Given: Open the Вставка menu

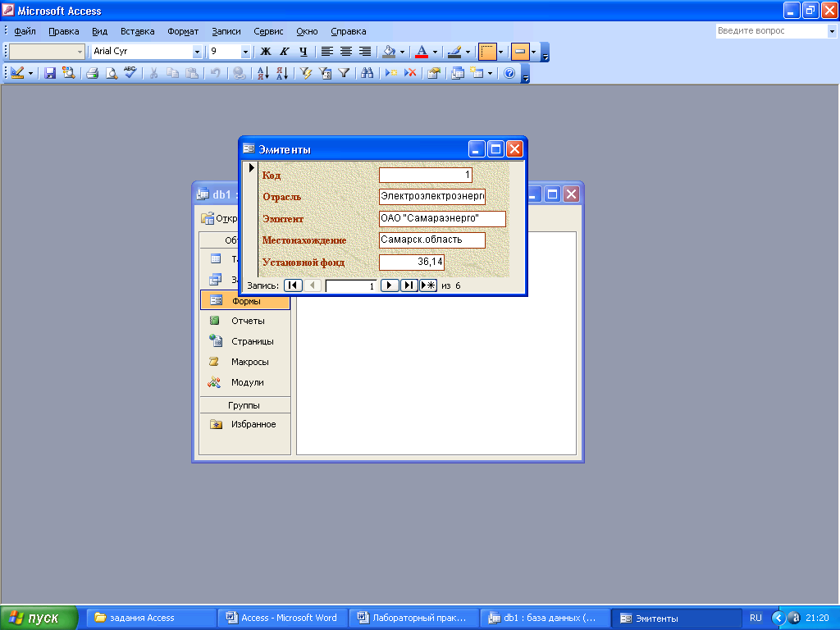Looking at the screenshot, I should coord(137,31).
